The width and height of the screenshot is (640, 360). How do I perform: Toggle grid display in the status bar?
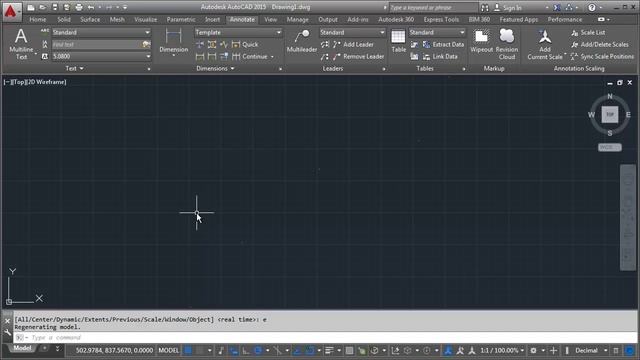coord(188,351)
